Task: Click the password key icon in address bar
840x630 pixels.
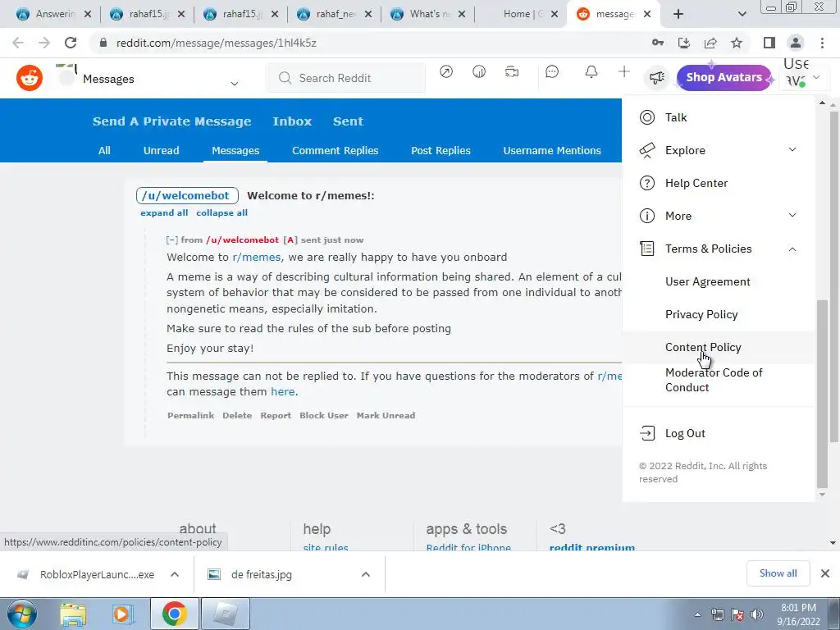Action: click(658, 43)
